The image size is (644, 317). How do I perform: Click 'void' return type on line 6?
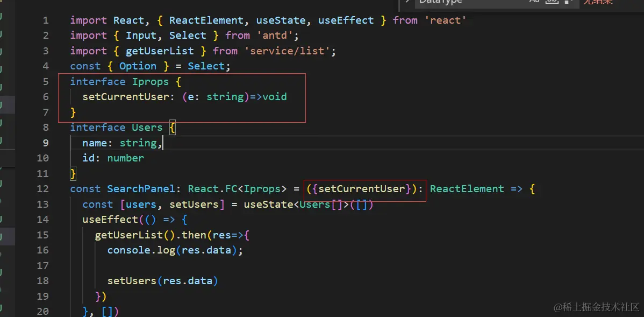[x=275, y=97]
